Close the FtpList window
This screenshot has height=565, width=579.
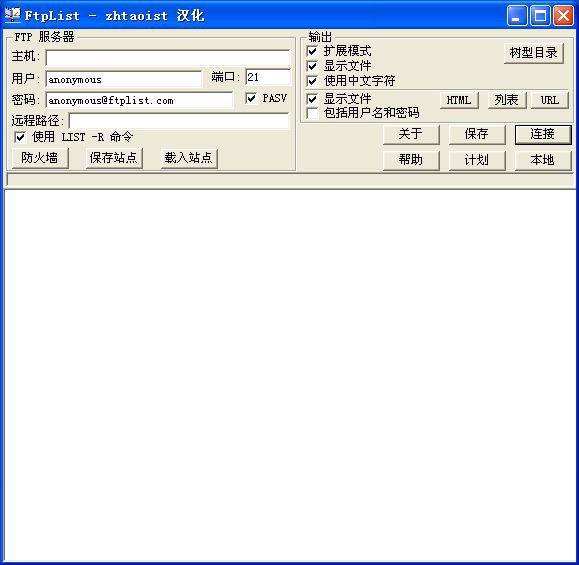click(563, 16)
